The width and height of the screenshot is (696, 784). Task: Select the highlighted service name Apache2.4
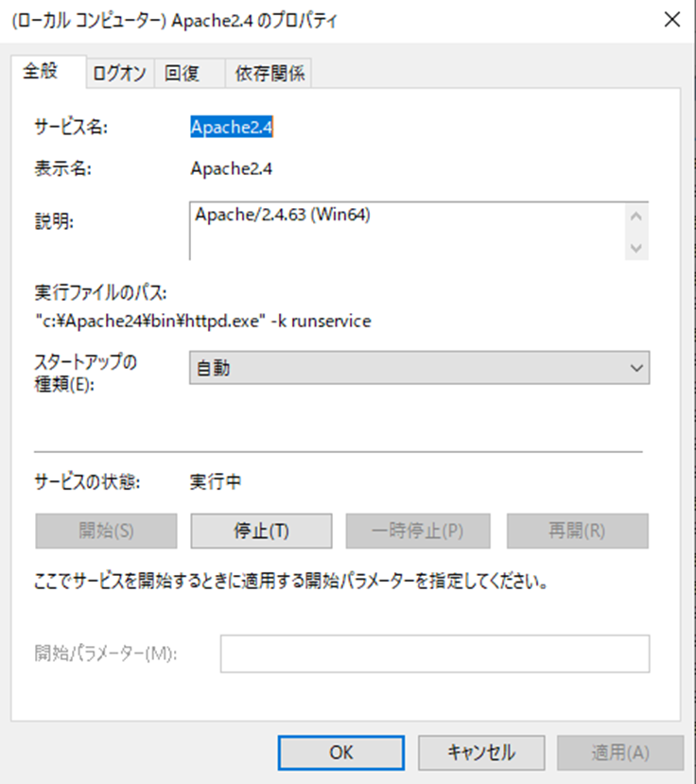(x=232, y=127)
